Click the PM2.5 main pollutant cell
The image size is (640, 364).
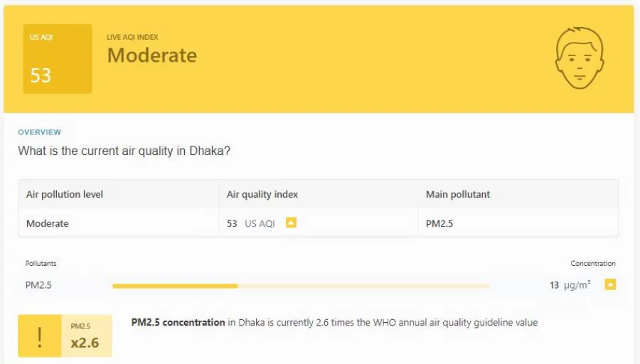pyautogui.click(x=439, y=223)
